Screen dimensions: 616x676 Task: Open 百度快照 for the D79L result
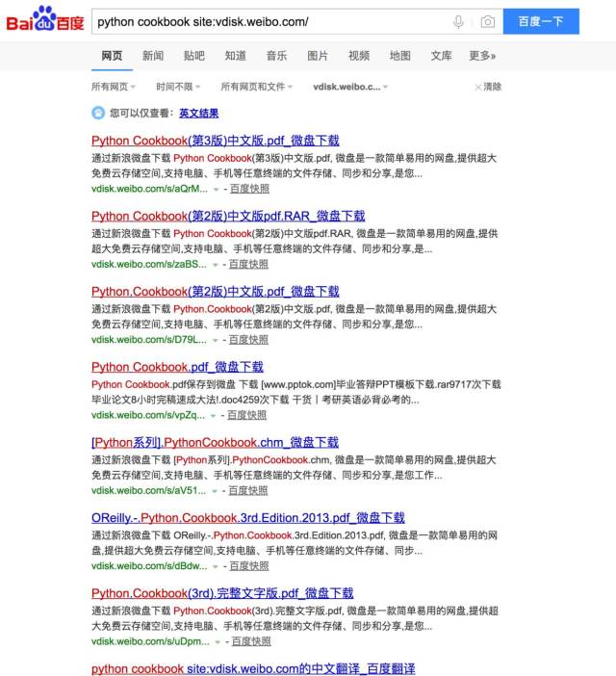tap(248, 339)
